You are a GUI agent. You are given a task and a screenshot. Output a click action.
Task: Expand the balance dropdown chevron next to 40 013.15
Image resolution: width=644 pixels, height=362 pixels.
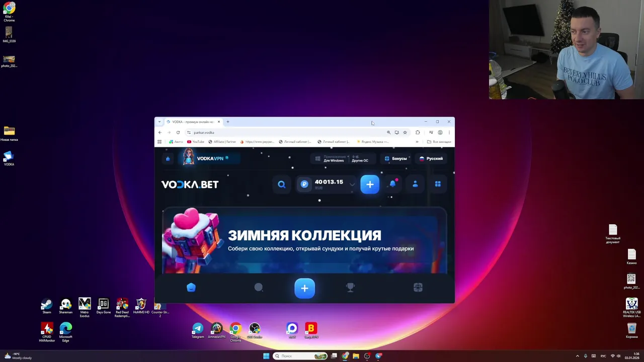352,185
